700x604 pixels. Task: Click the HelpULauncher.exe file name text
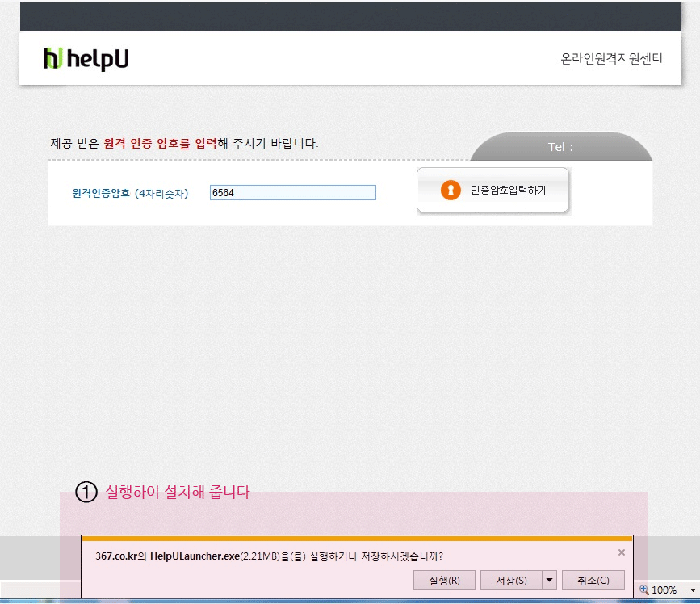click(194, 556)
